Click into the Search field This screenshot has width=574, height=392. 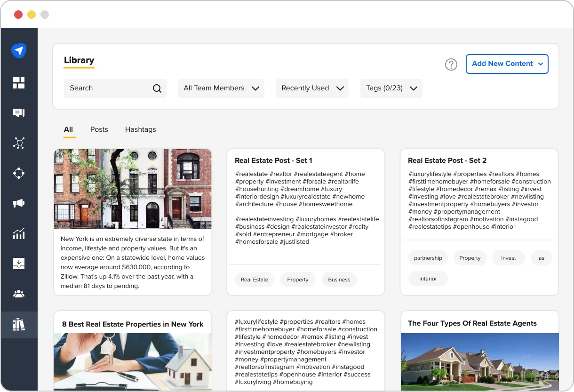click(x=115, y=88)
